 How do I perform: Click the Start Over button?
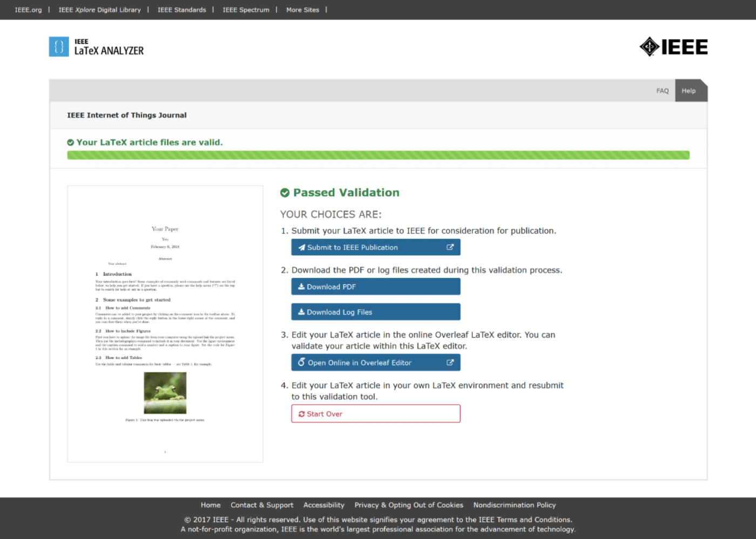pyautogui.click(x=376, y=414)
